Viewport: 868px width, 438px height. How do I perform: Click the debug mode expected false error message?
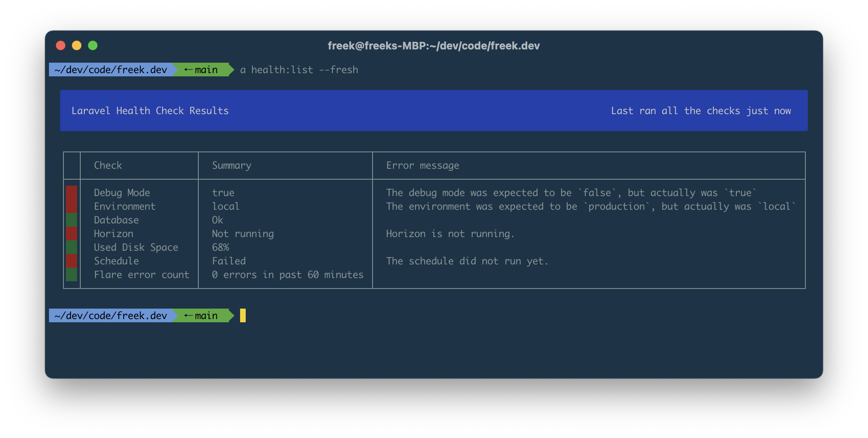[571, 193]
